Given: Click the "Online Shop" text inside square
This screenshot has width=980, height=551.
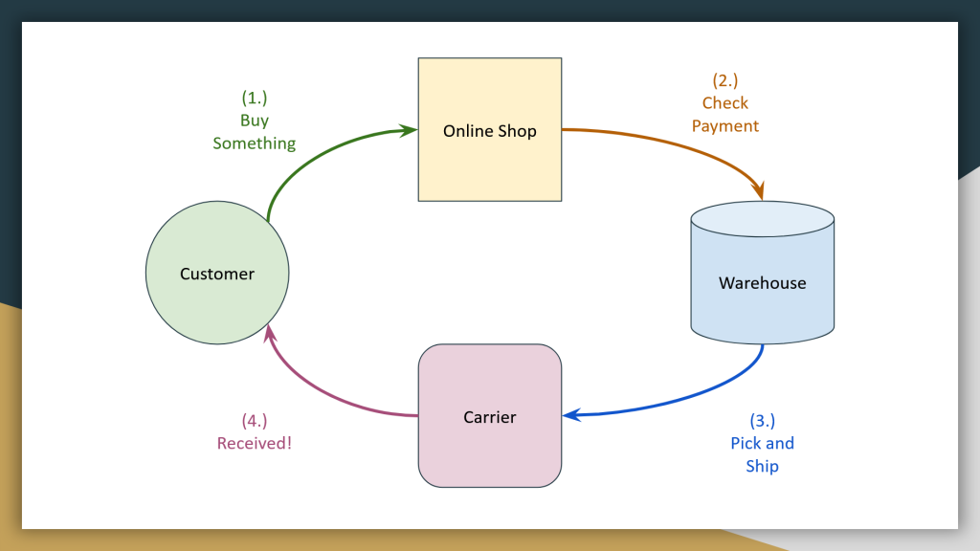Looking at the screenshot, I should point(489,130).
